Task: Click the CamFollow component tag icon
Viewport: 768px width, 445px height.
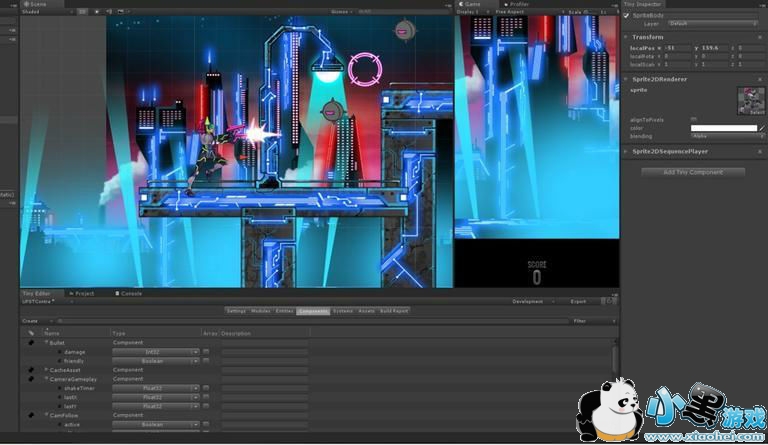Action: pyautogui.click(x=31, y=415)
